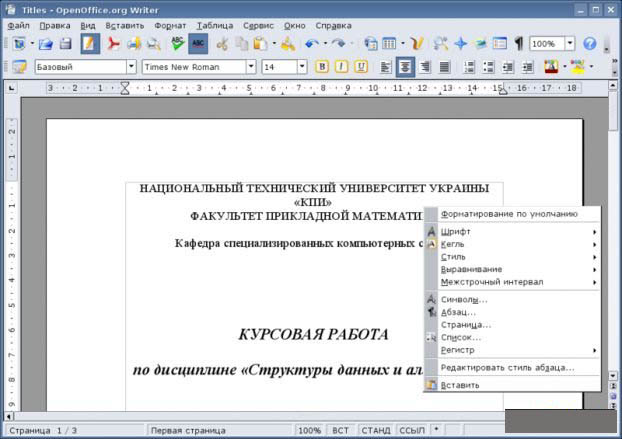
Task: Open Font Color dropdown arrow
Action: tap(564, 67)
